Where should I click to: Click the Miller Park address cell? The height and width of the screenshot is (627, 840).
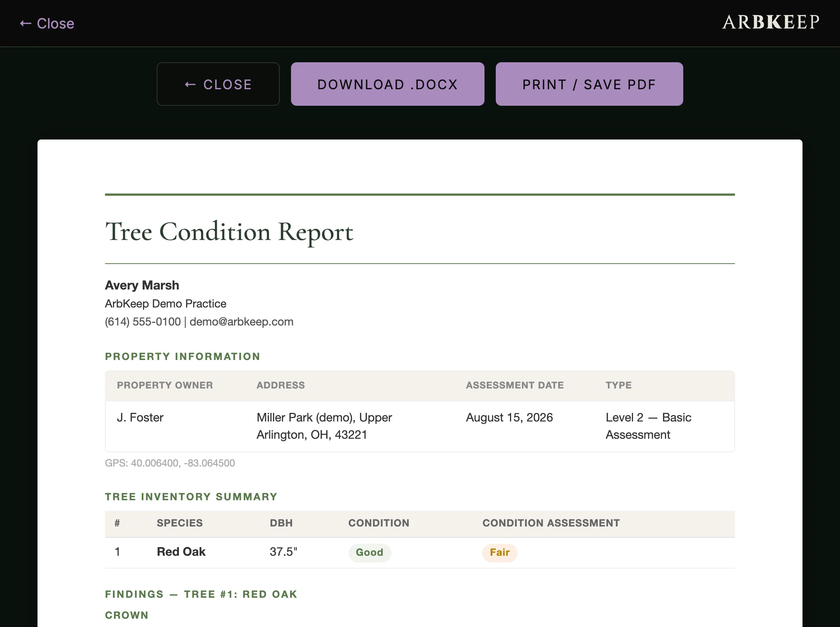(324, 426)
